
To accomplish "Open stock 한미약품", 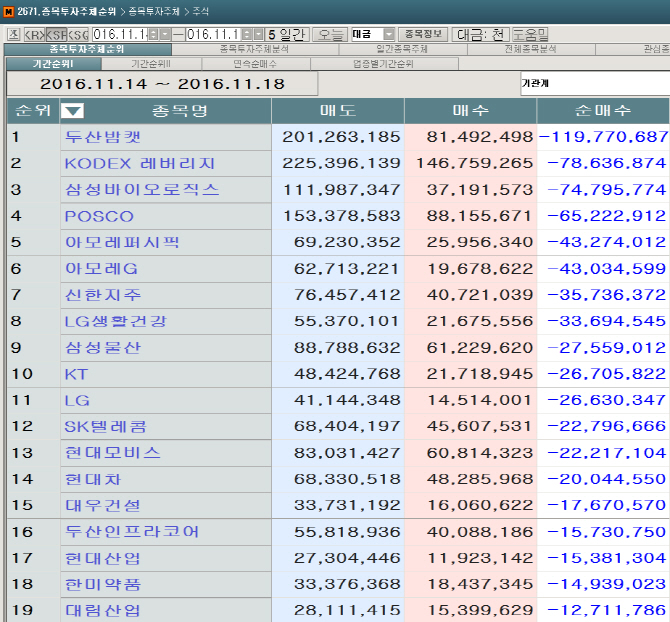I will (103, 584).
